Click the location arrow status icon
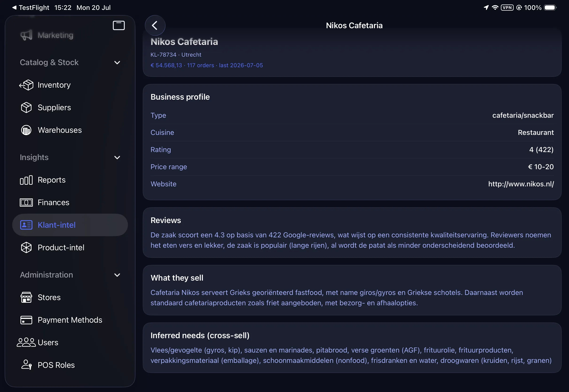 pos(486,8)
